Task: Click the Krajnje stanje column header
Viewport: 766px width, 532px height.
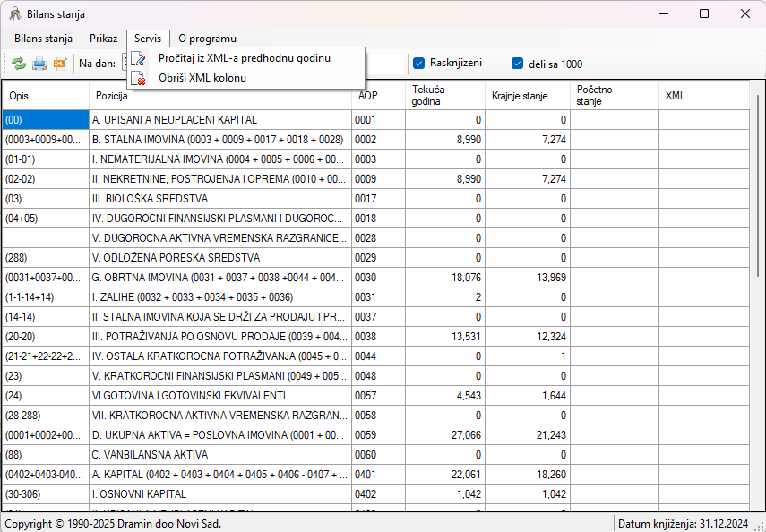Action: coord(528,96)
